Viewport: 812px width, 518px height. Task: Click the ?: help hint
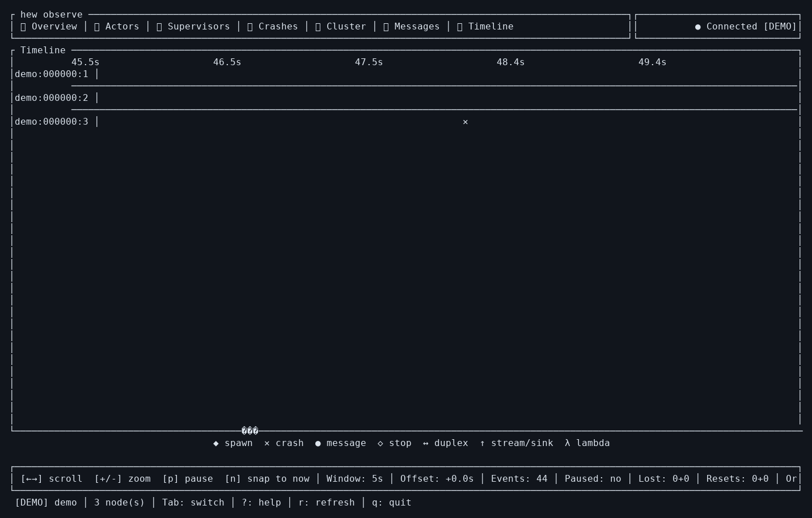[261, 503]
